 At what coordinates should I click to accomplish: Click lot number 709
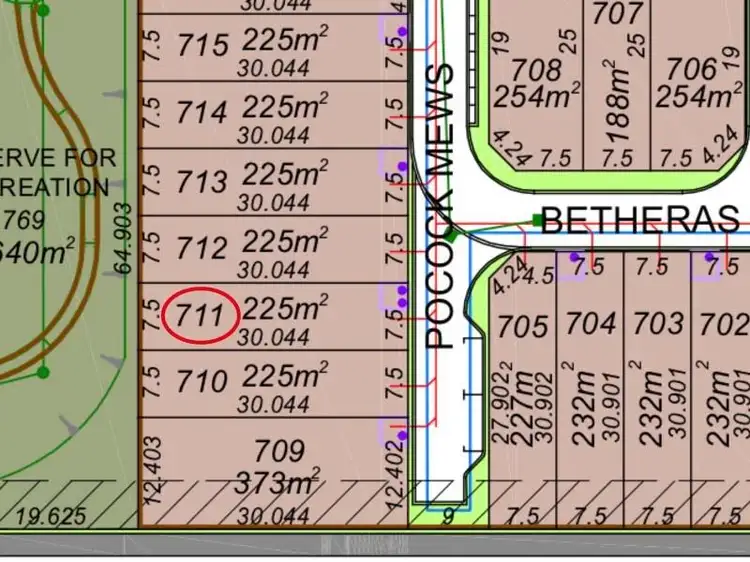pyautogui.click(x=279, y=451)
